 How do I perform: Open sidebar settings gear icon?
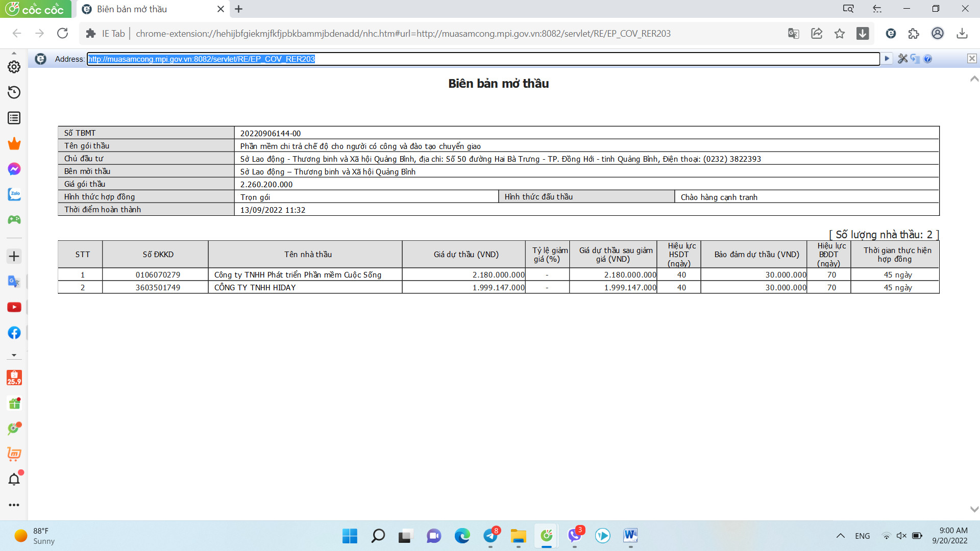click(x=14, y=67)
